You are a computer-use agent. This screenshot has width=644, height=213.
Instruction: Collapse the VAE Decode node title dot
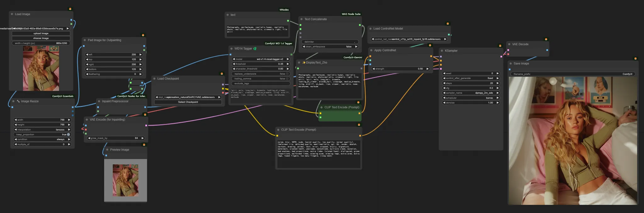[x=509, y=44]
